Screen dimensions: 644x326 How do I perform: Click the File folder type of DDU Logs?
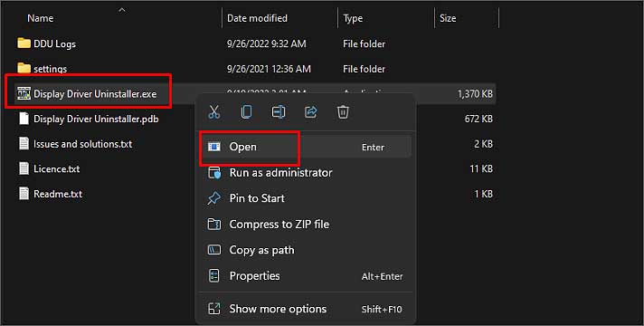[x=364, y=43]
